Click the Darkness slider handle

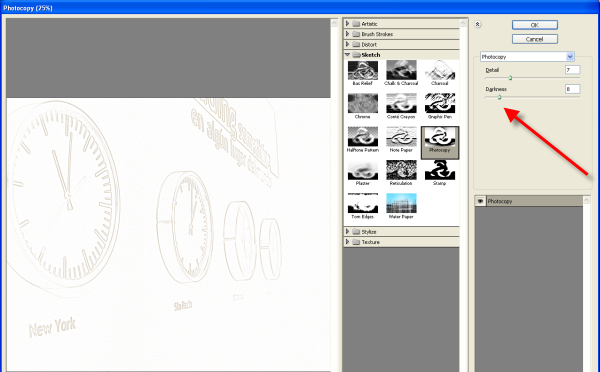pos(499,97)
